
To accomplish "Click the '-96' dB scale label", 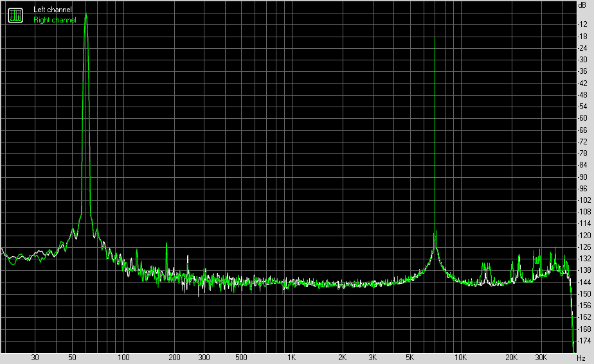I will (x=582, y=189).
